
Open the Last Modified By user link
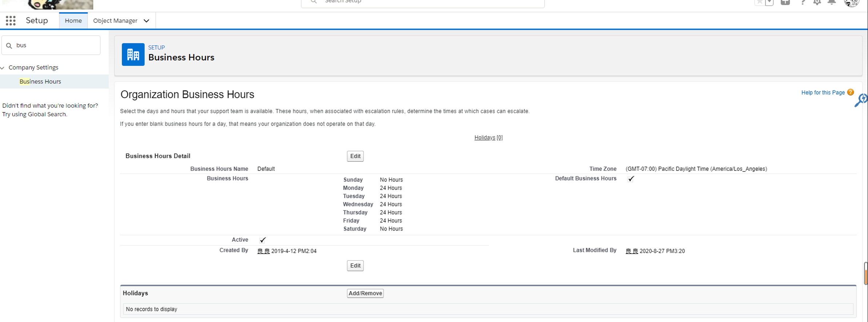pos(632,251)
